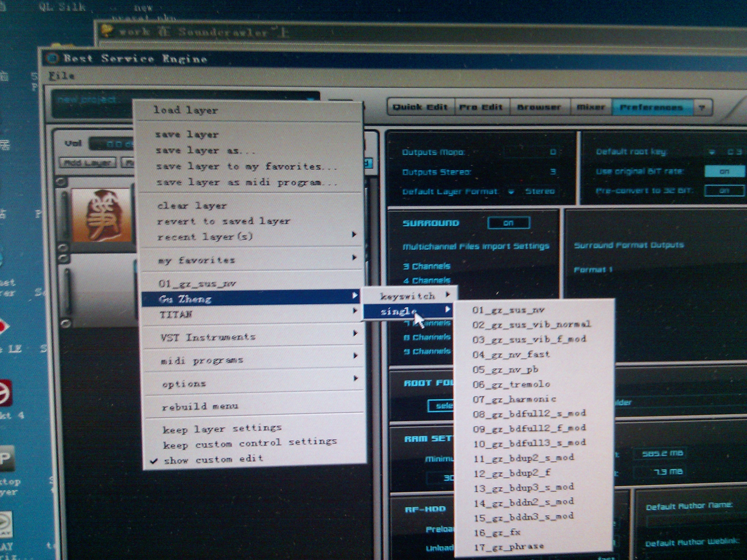The height and width of the screenshot is (560, 747).
Task: Switch to the Pro Edit tab
Action: coord(482,107)
